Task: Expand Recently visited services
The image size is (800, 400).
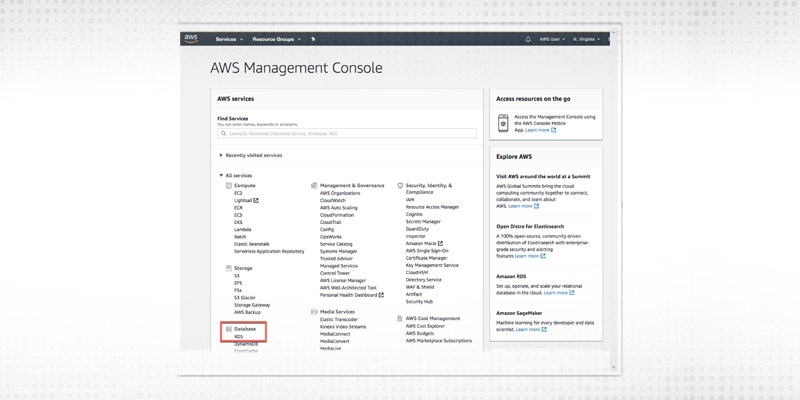Action: (x=251, y=155)
